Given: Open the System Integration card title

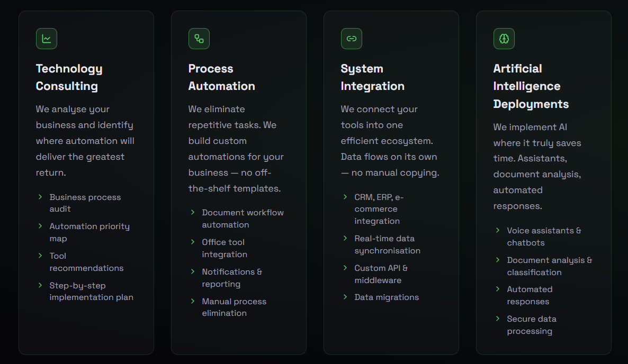Looking at the screenshot, I should (x=372, y=77).
